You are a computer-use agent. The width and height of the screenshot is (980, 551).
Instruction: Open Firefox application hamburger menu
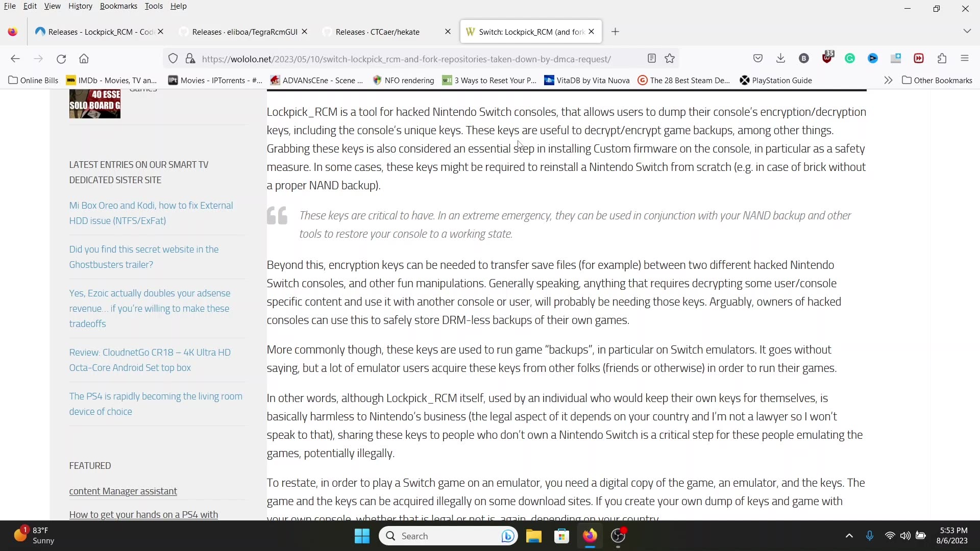tap(964, 59)
